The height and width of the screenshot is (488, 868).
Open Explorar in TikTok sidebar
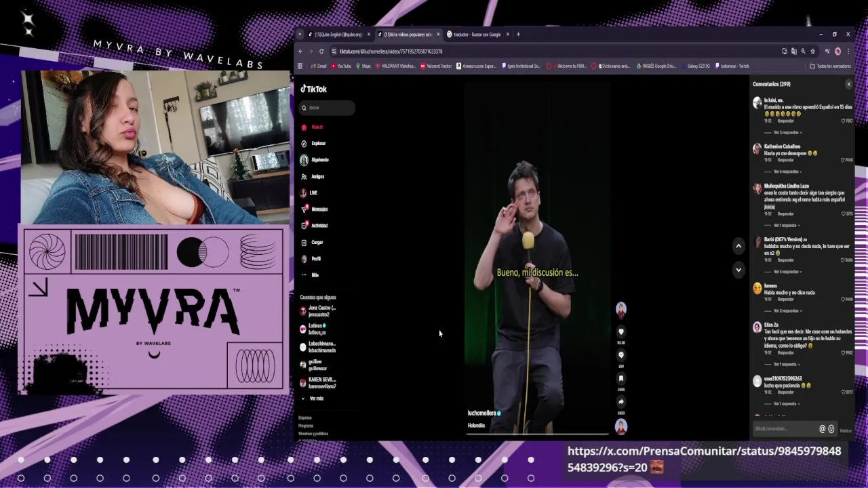pos(314,144)
